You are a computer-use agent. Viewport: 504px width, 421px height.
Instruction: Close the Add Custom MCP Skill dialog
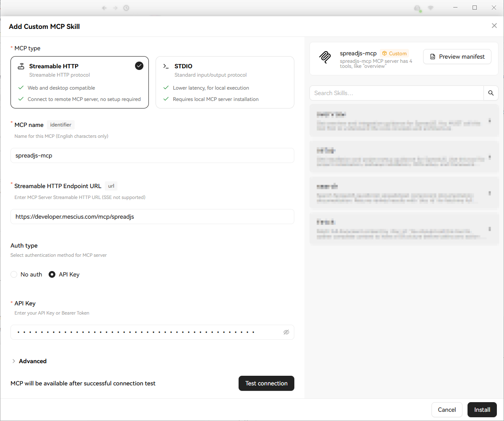click(494, 26)
